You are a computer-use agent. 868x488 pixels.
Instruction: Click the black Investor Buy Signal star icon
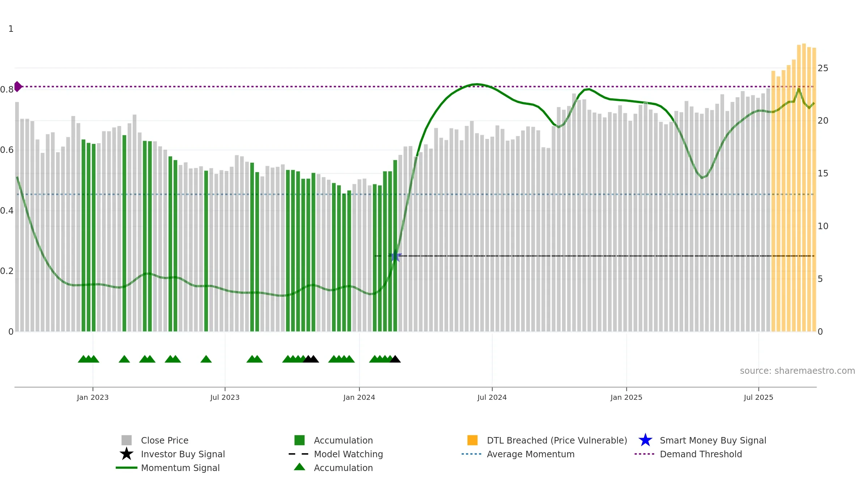[127, 454]
